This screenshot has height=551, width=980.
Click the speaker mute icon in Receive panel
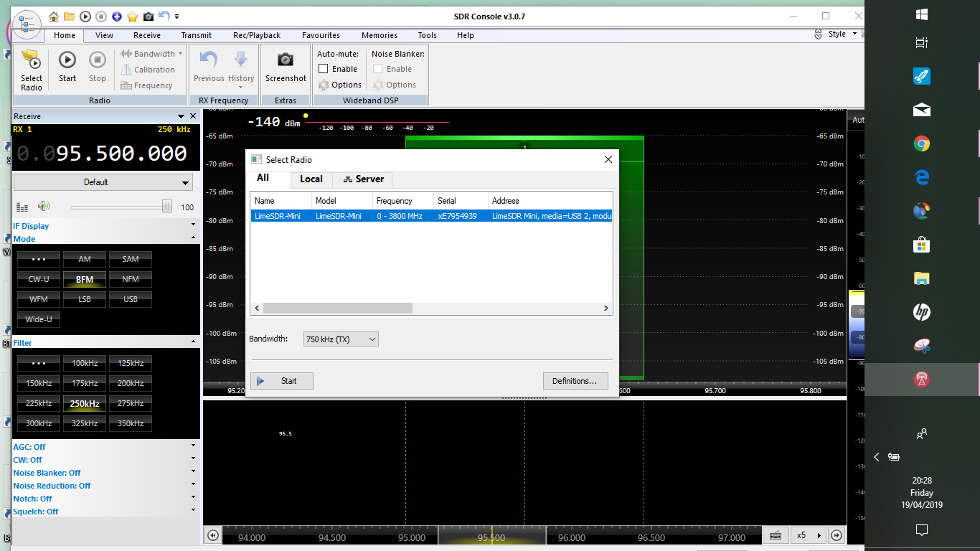pyautogui.click(x=44, y=207)
